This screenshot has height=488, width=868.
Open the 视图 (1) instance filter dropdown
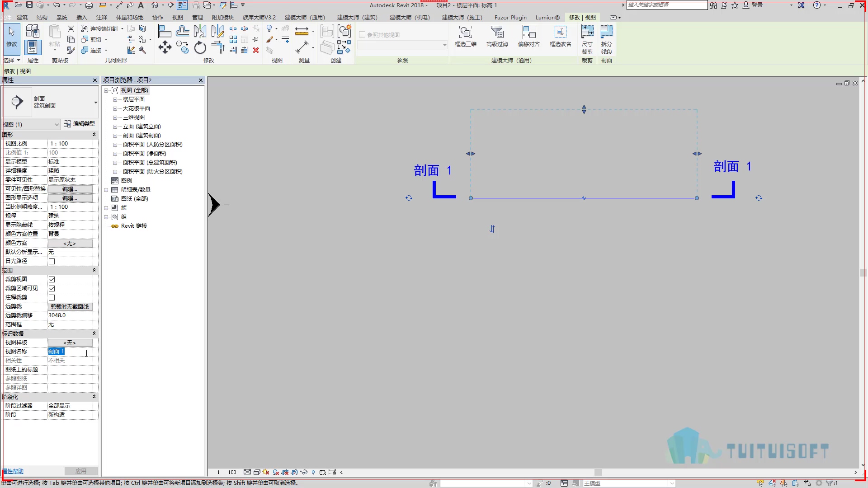[57, 124]
